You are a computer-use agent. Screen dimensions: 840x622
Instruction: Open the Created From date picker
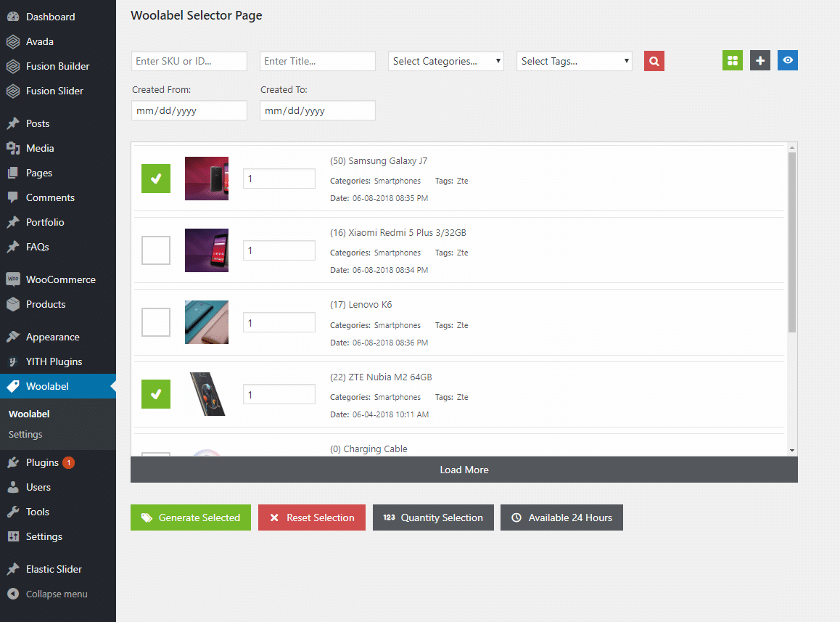[x=189, y=110]
